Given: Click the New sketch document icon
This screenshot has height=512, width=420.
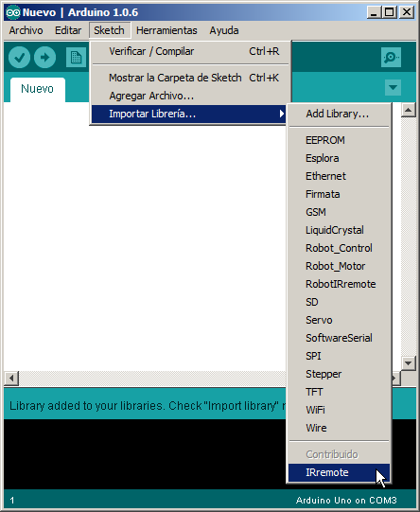Looking at the screenshot, I should [76, 58].
